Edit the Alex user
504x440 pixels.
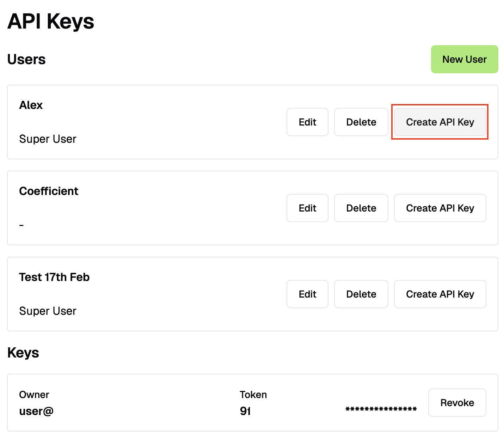[307, 122]
